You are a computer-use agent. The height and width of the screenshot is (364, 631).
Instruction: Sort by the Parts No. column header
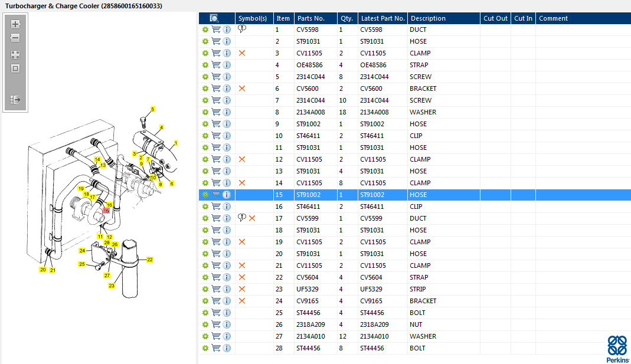(315, 18)
